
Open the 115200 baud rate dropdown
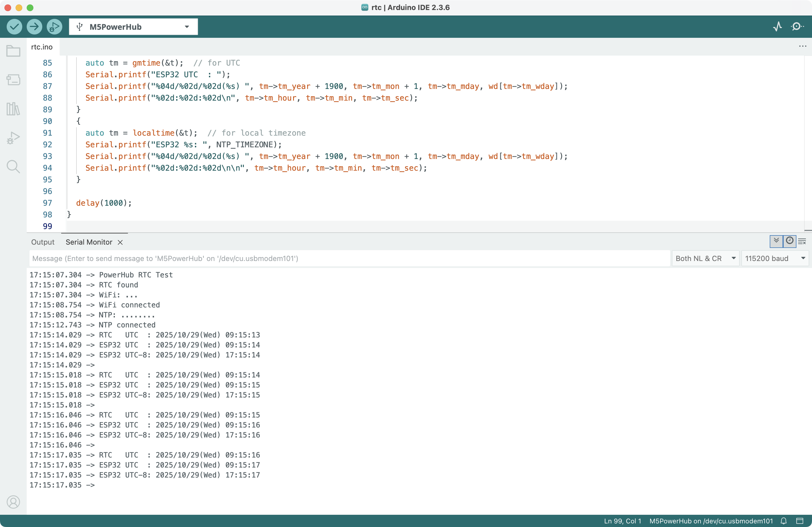(x=774, y=258)
